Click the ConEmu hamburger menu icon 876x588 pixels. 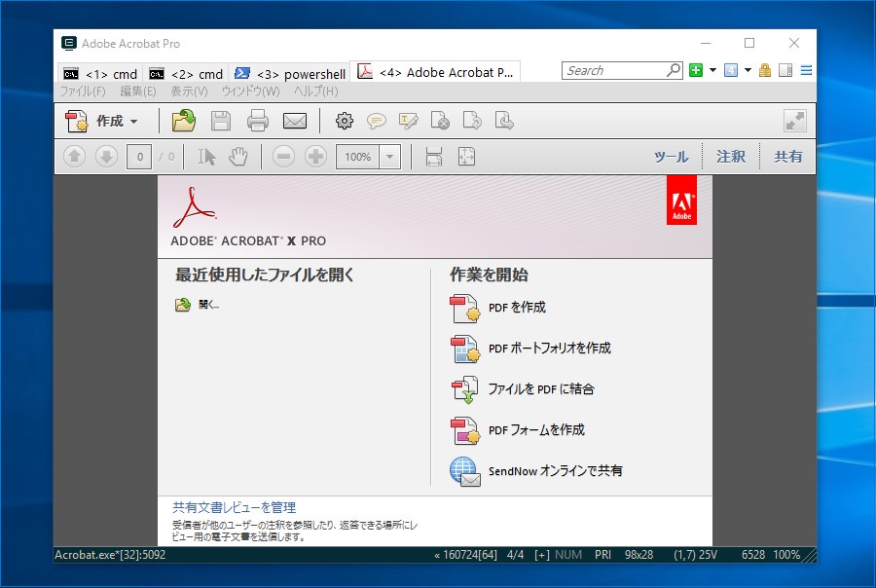[x=806, y=70]
